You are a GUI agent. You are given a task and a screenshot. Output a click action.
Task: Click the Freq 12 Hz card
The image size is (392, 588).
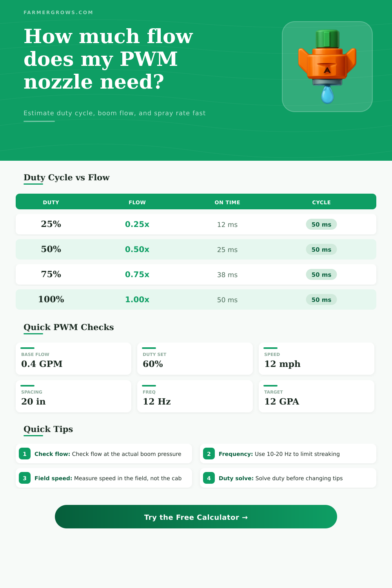click(x=195, y=396)
